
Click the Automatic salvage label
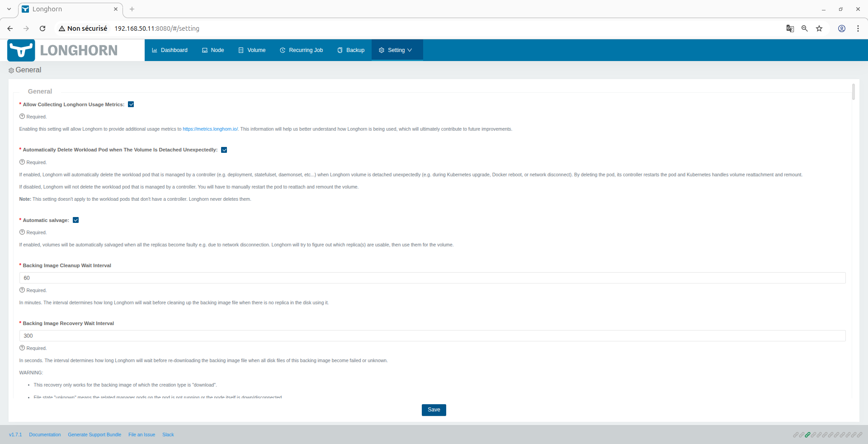[46, 221]
